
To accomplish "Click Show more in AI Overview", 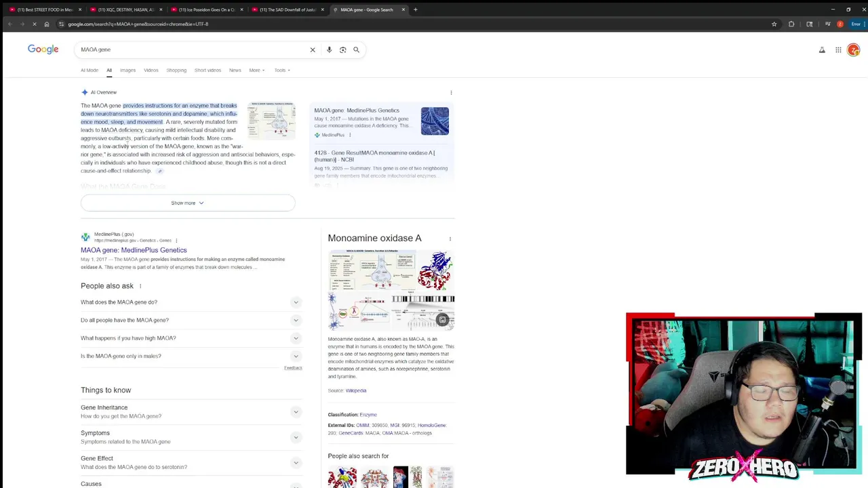I will pos(188,203).
